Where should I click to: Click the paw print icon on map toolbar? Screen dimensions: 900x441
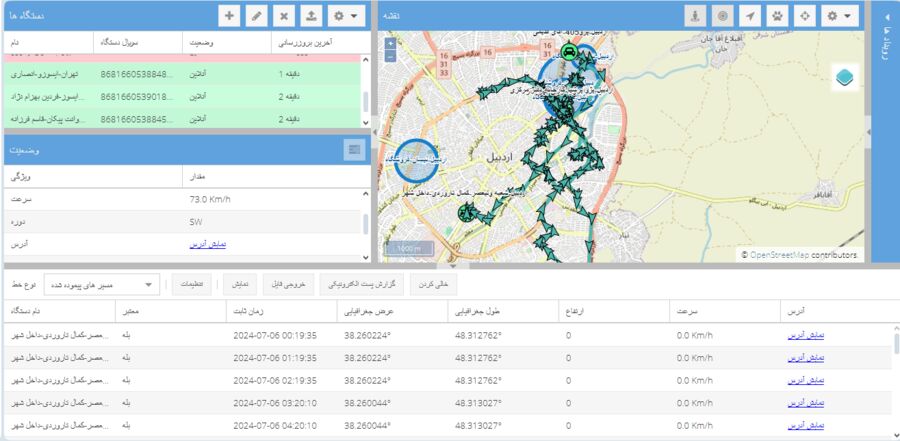tap(776, 16)
